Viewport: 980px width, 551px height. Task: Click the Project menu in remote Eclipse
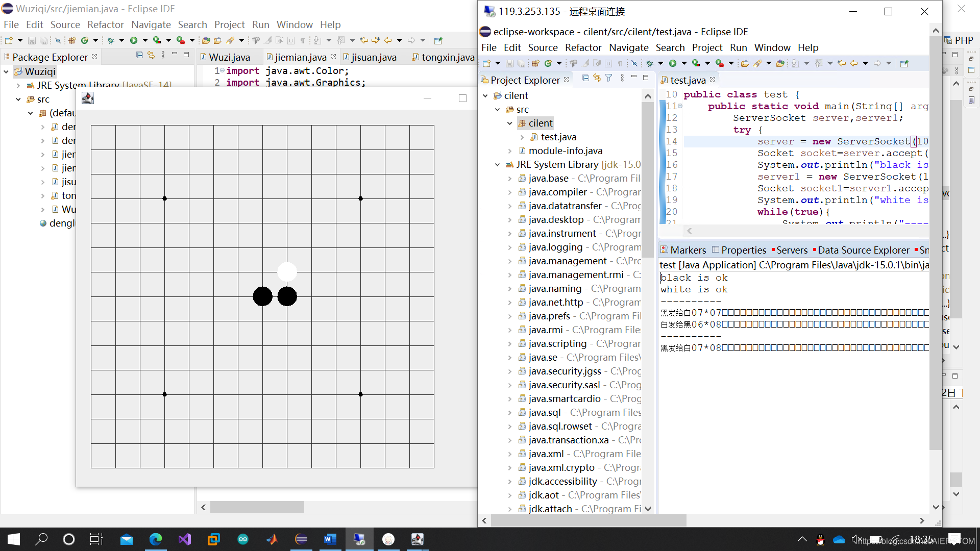click(x=707, y=48)
